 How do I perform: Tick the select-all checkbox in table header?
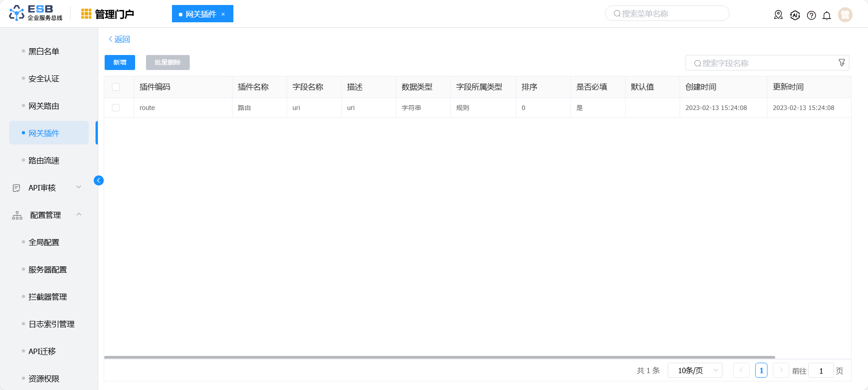tap(116, 87)
